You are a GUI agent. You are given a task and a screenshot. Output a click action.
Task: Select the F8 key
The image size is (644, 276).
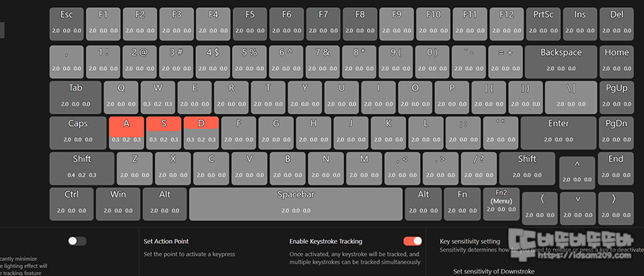click(x=360, y=24)
